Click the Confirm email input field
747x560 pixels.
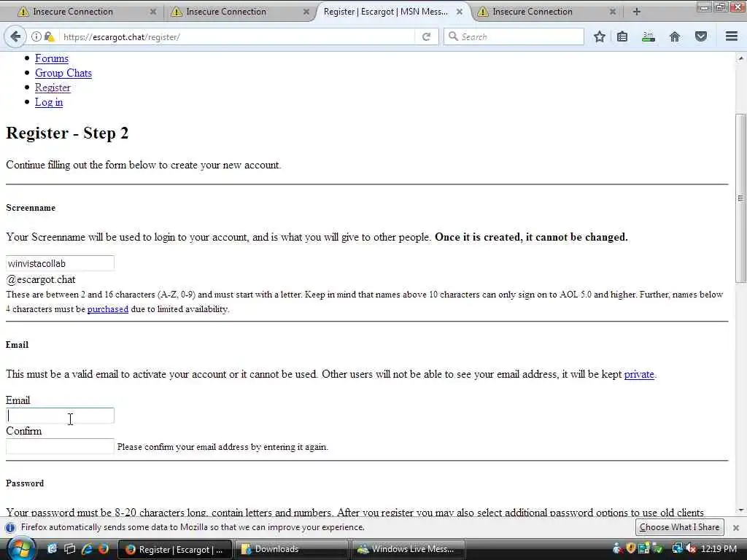pos(60,446)
